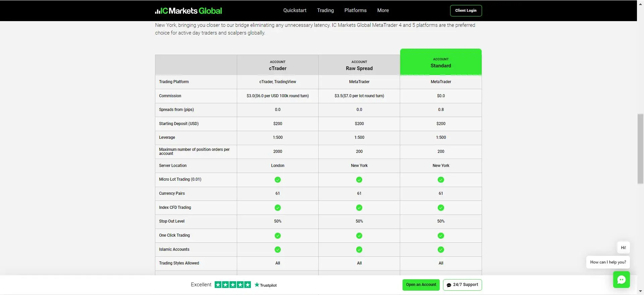Click the 'How can I help you?' chat message
The height and width of the screenshot is (295, 644).
click(x=608, y=262)
